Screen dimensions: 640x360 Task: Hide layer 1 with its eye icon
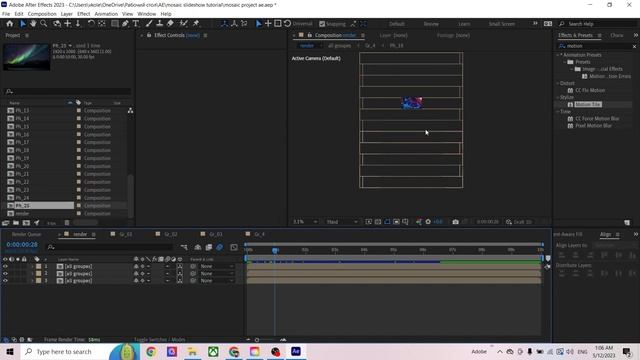(5, 266)
